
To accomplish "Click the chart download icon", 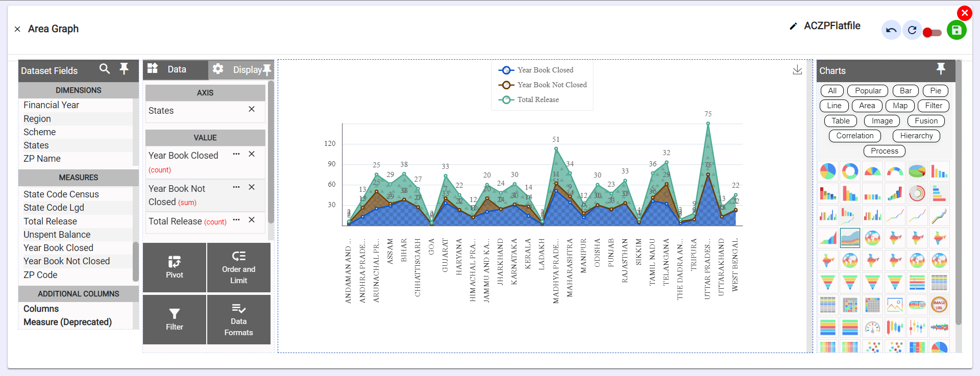I will (x=797, y=70).
